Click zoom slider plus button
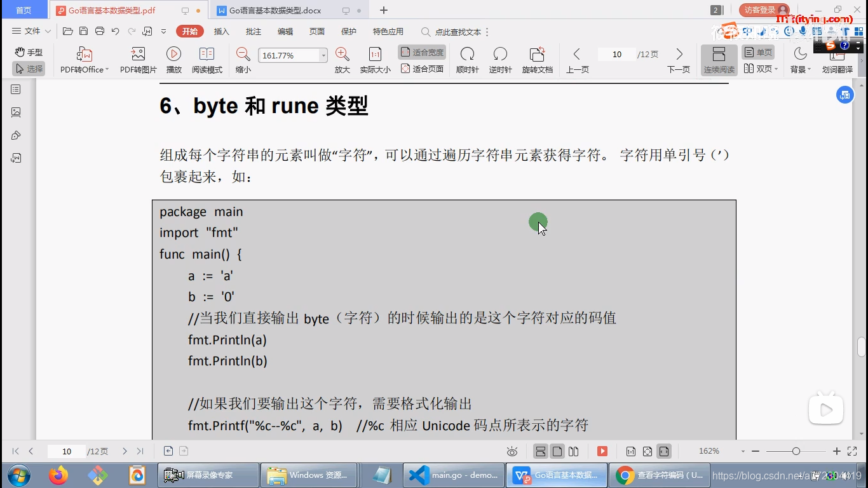This screenshot has height=488, width=868. coord(836,451)
